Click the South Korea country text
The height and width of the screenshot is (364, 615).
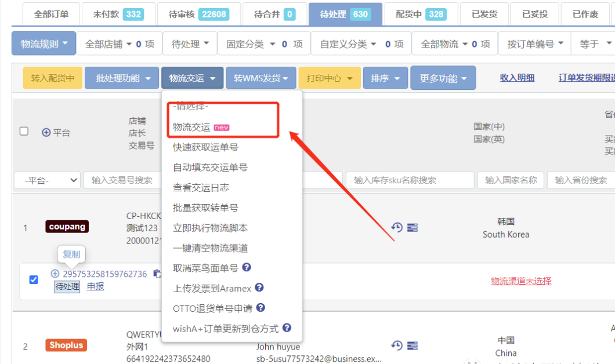tap(505, 234)
